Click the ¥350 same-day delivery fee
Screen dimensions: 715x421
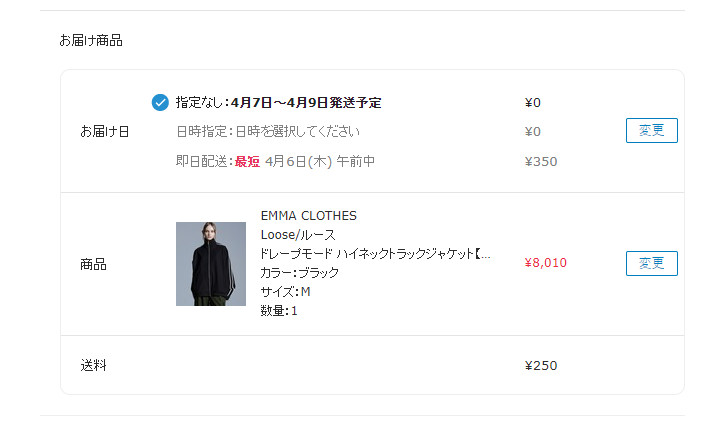541,161
